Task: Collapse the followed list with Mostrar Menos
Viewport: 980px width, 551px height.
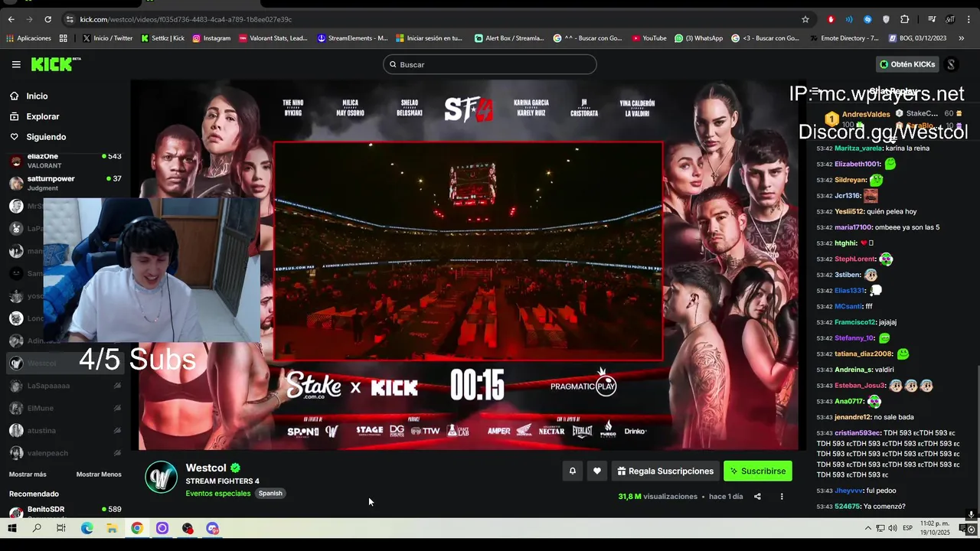Action: click(99, 474)
